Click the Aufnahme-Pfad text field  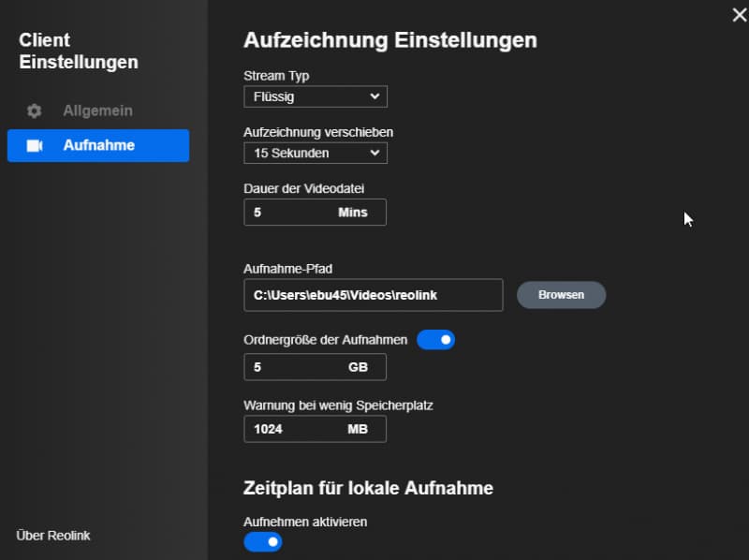point(373,295)
